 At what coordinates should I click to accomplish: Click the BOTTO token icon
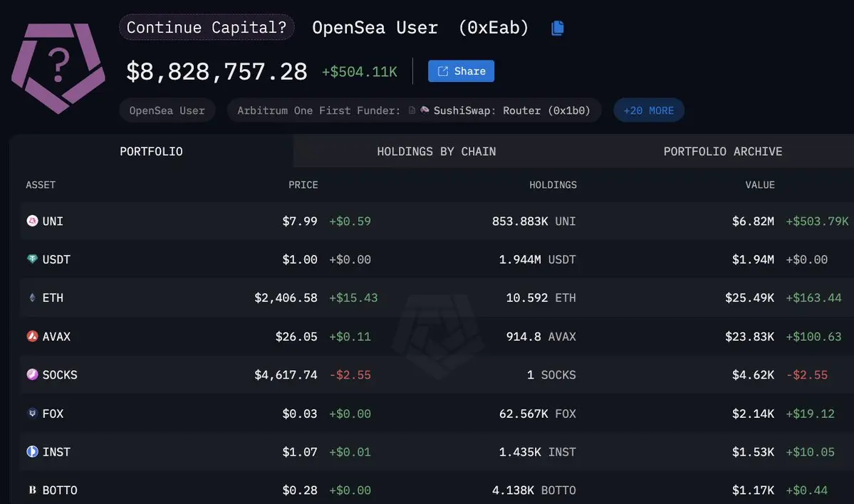click(x=33, y=490)
